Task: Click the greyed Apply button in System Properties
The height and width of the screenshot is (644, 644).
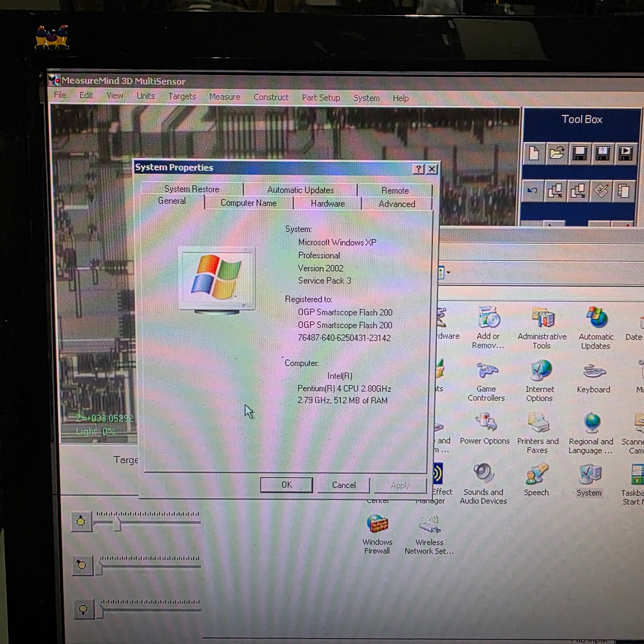Action: [x=400, y=485]
